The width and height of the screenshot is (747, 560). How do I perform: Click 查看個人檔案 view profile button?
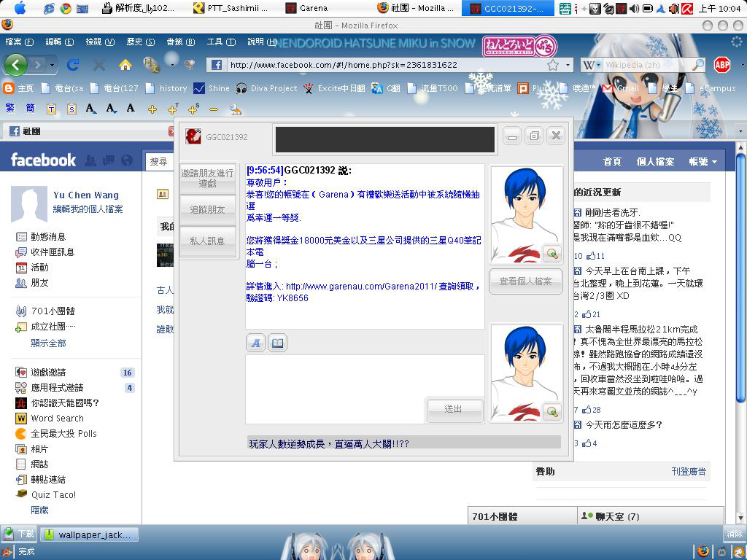[x=525, y=281]
